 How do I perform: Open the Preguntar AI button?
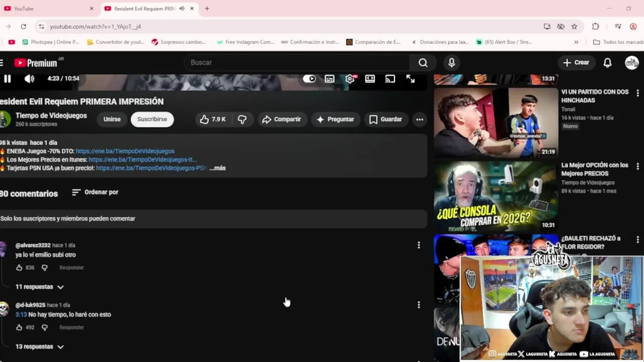[335, 119]
